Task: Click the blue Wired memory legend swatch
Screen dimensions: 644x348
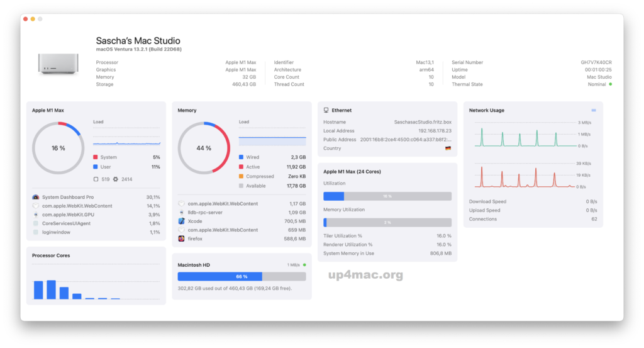Action: 241,157
